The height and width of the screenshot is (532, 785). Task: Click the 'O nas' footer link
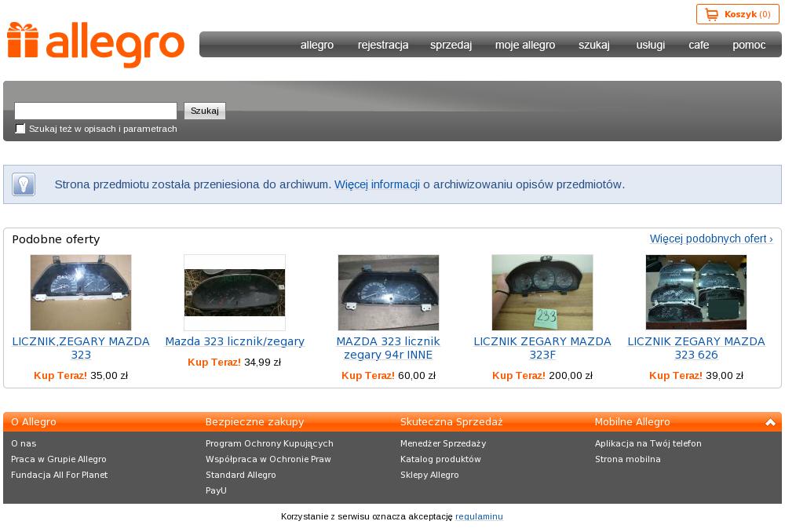[x=24, y=443]
